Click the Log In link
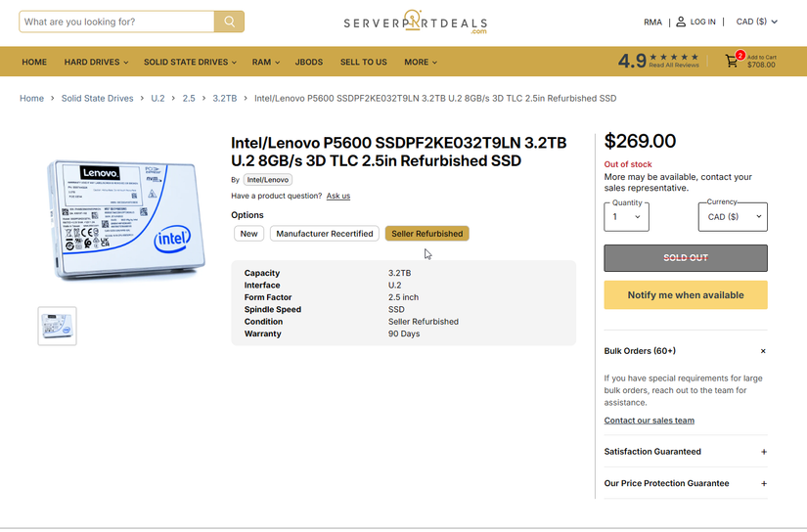This screenshot has width=807, height=532. [x=702, y=22]
